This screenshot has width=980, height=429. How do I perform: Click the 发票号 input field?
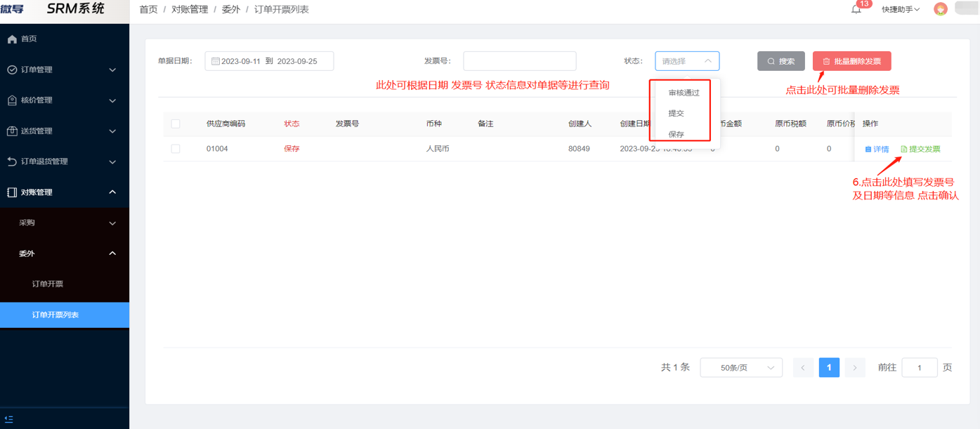(x=519, y=60)
